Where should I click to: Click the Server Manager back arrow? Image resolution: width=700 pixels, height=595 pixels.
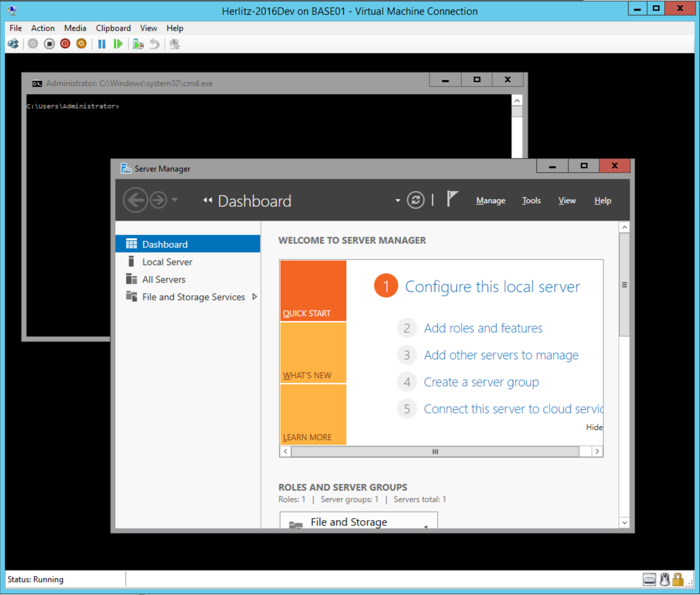135,200
